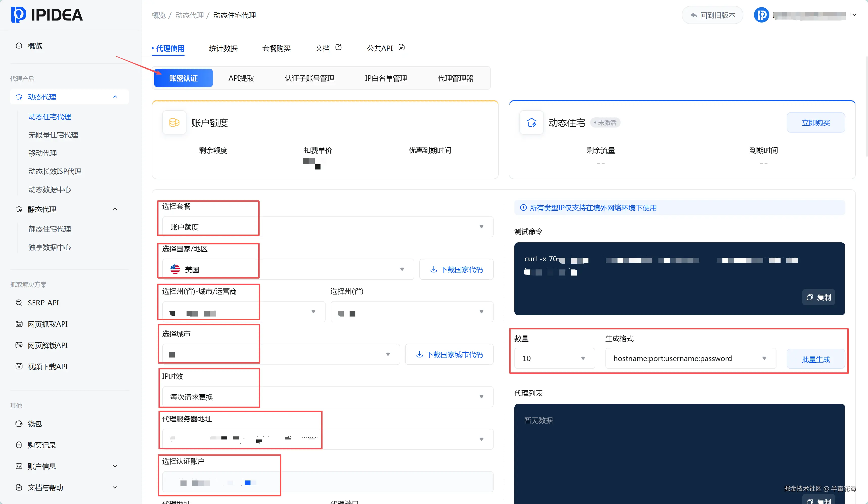The image size is (868, 504).
Task: Open the 生成格式 format dropdown
Action: pyautogui.click(x=690, y=358)
